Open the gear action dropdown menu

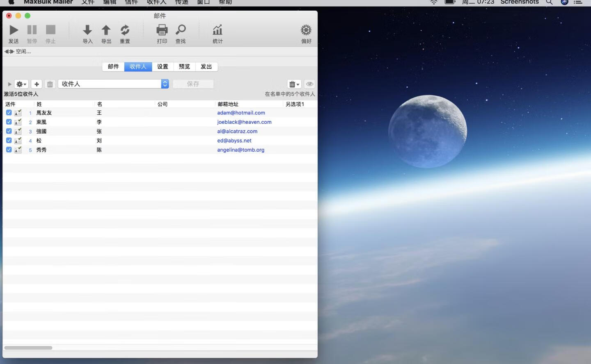pos(21,84)
